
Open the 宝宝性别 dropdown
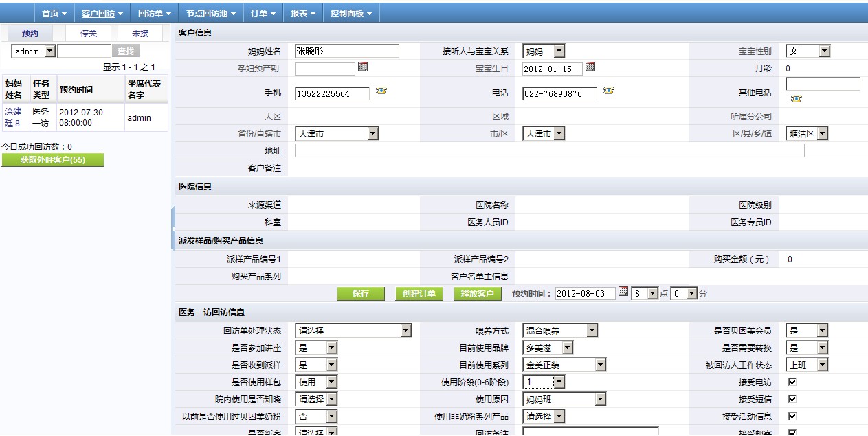808,51
